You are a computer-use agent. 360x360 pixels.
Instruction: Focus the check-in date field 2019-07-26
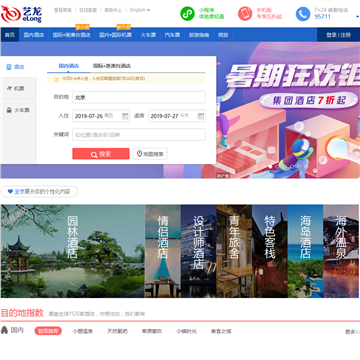click(101, 116)
